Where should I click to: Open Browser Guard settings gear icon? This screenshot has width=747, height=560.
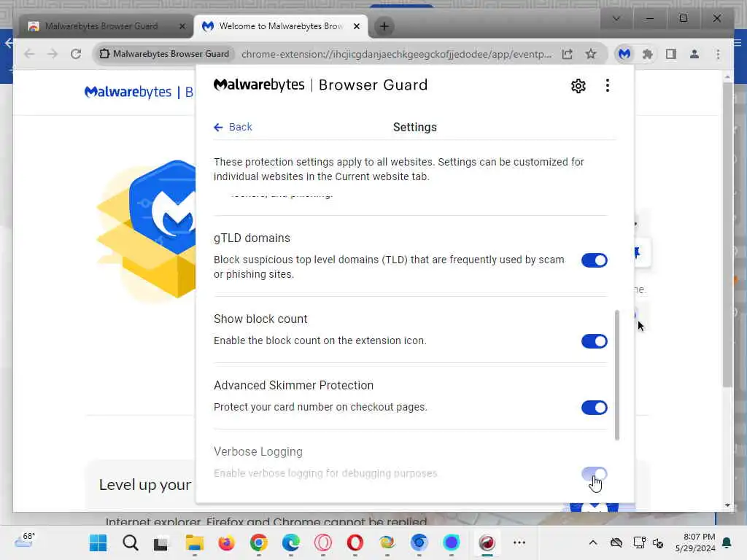point(578,86)
